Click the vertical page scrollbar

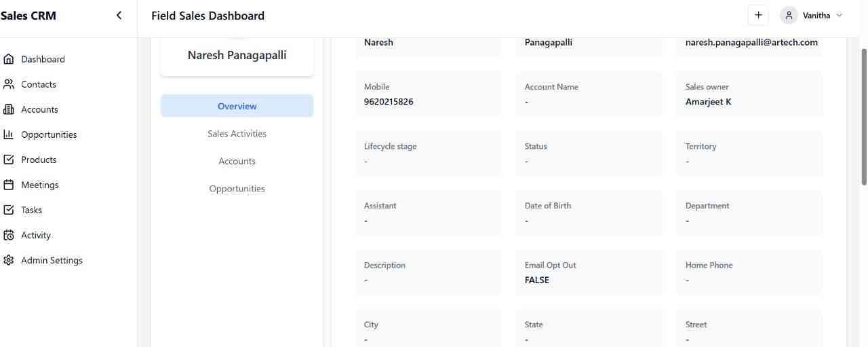tap(863, 115)
